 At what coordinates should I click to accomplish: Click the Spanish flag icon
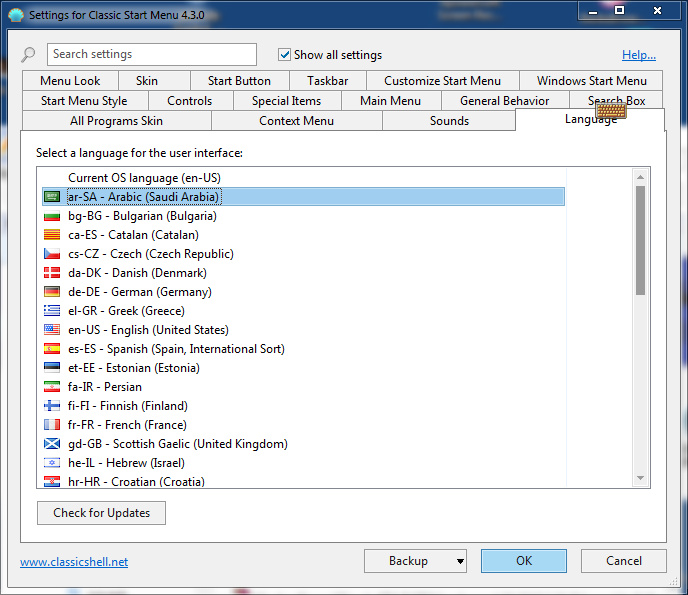[52, 349]
